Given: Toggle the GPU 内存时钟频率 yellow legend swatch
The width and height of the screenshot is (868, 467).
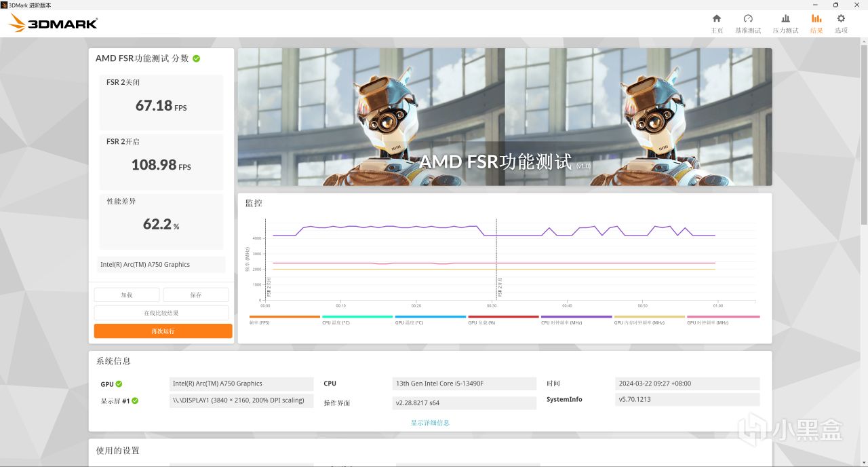Looking at the screenshot, I should coord(649,317).
